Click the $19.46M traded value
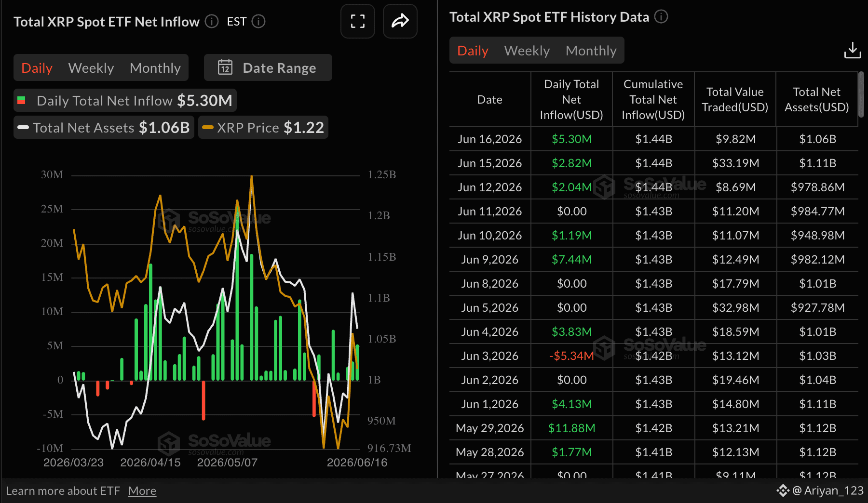 (x=736, y=380)
